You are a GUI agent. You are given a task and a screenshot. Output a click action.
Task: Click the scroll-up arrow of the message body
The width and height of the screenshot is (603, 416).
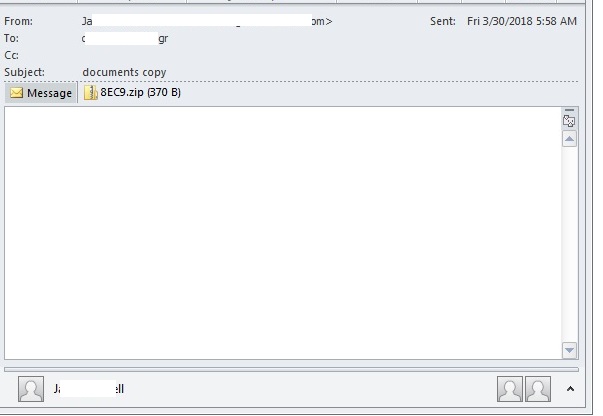point(570,139)
